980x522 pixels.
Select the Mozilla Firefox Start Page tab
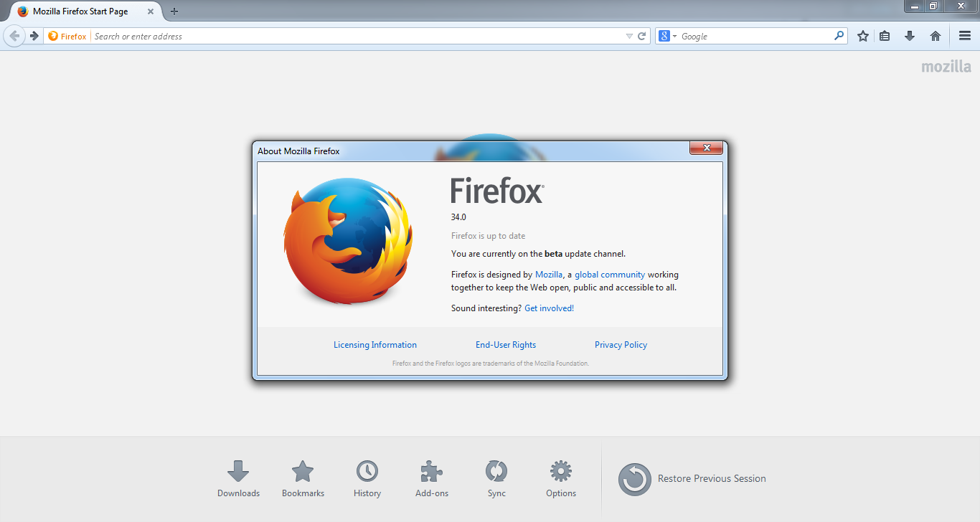click(x=85, y=11)
